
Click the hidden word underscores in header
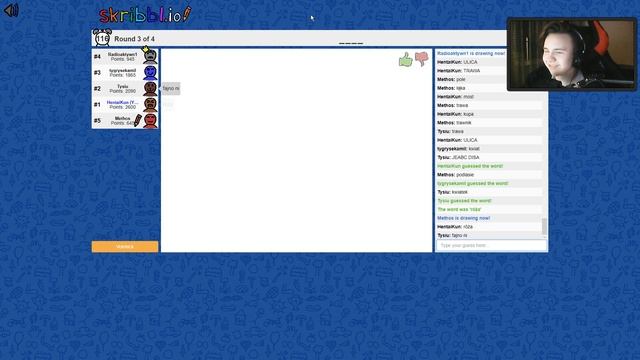tap(351, 43)
